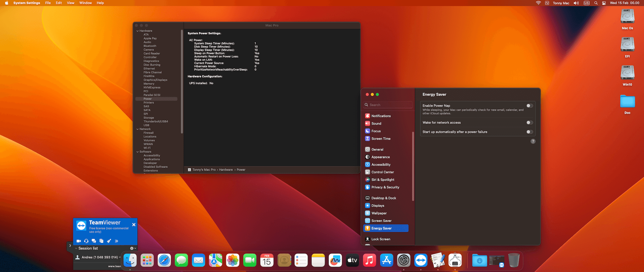Open the File menu
This screenshot has width=644, height=272.
(48, 3)
